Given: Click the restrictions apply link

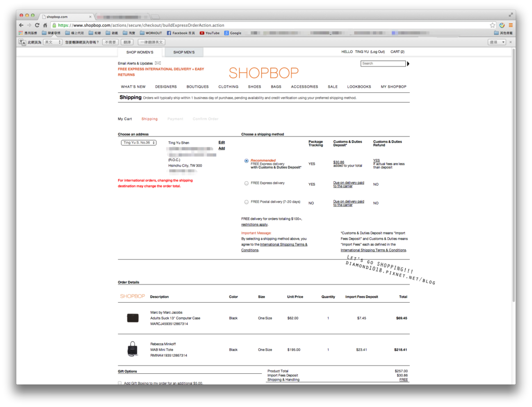Looking at the screenshot, I should click(x=254, y=225).
